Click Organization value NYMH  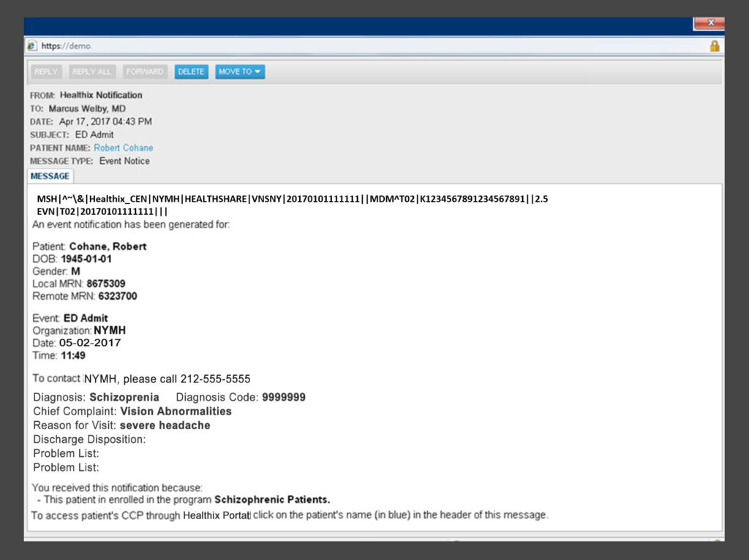[x=110, y=330]
